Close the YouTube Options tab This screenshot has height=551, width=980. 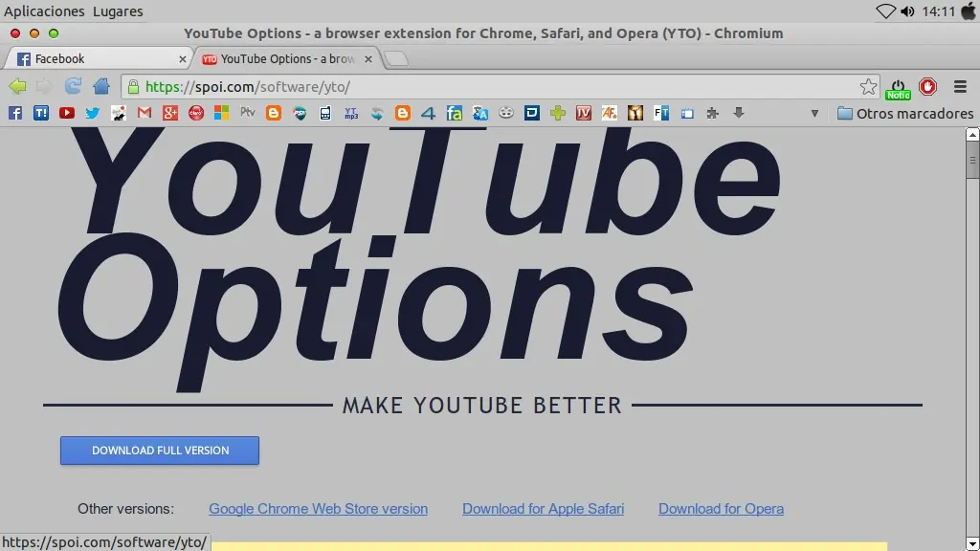tap(368, 58)
